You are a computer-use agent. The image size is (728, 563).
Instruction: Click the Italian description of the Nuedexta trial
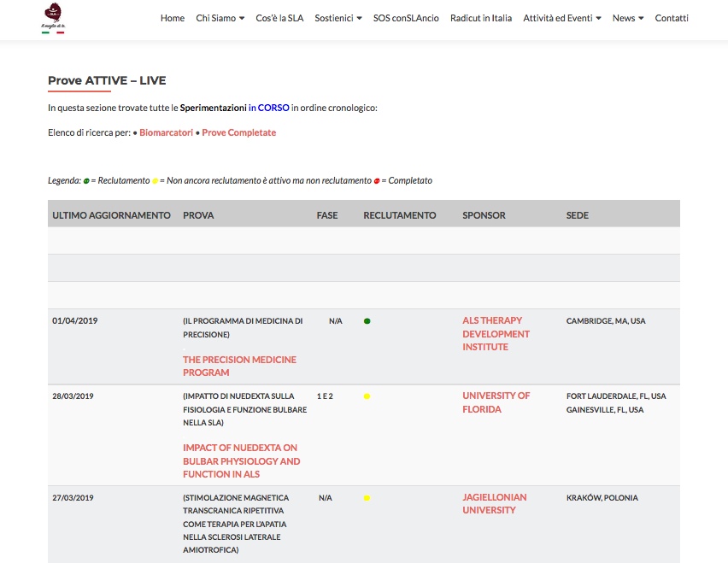coord(244,409)
